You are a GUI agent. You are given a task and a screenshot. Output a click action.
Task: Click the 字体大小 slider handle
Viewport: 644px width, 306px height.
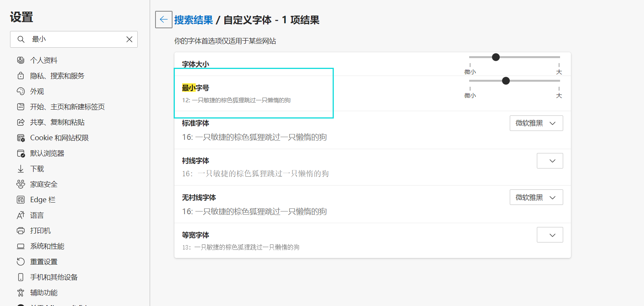click(x=496, y=57)
